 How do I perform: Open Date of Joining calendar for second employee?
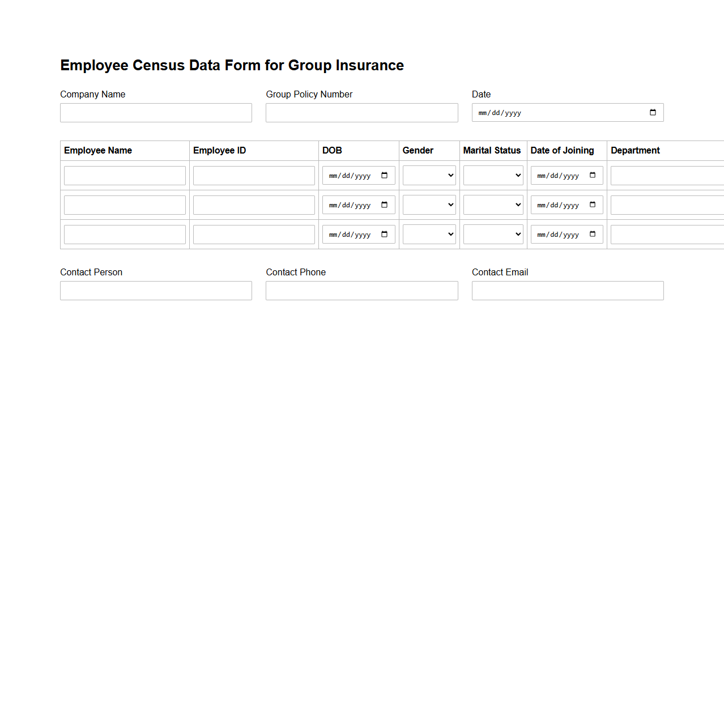(x=593, y=205)
